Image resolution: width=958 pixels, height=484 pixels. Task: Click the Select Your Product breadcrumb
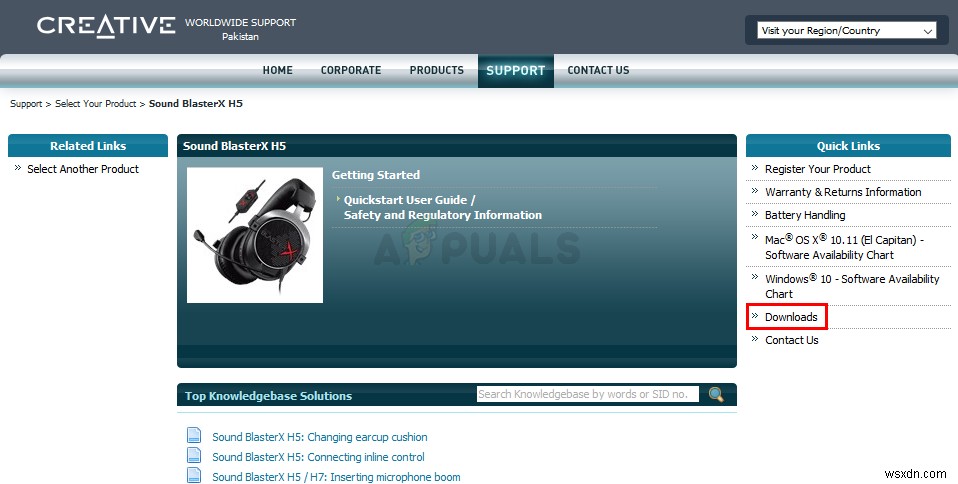point(96,104)
